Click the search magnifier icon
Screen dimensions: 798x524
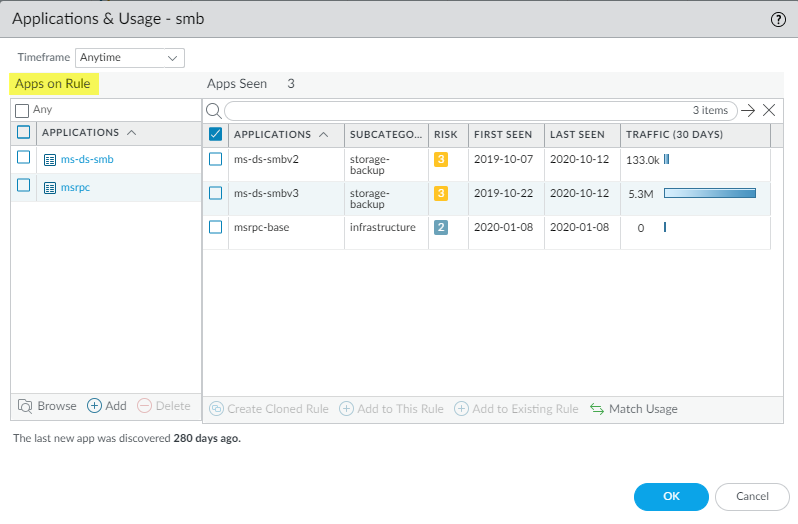(x=213, y=110)
